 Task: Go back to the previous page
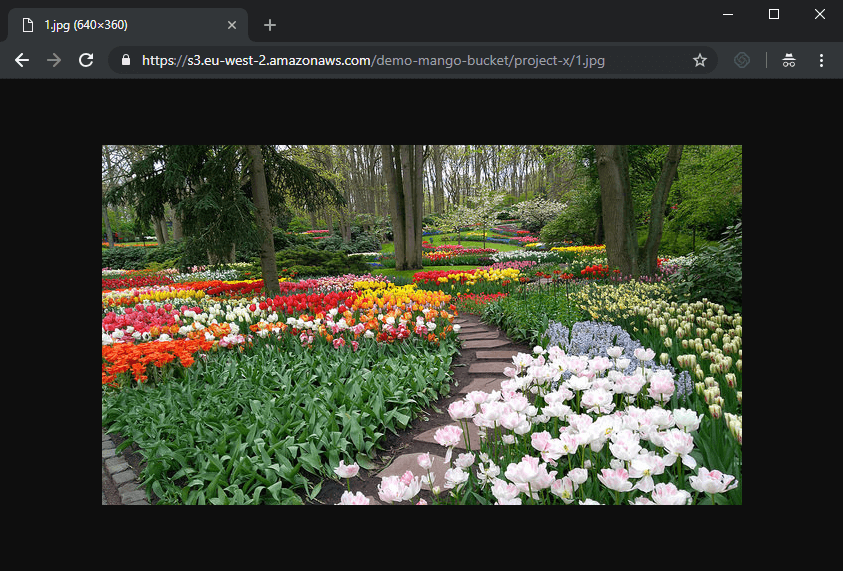[x=22, y=60]
